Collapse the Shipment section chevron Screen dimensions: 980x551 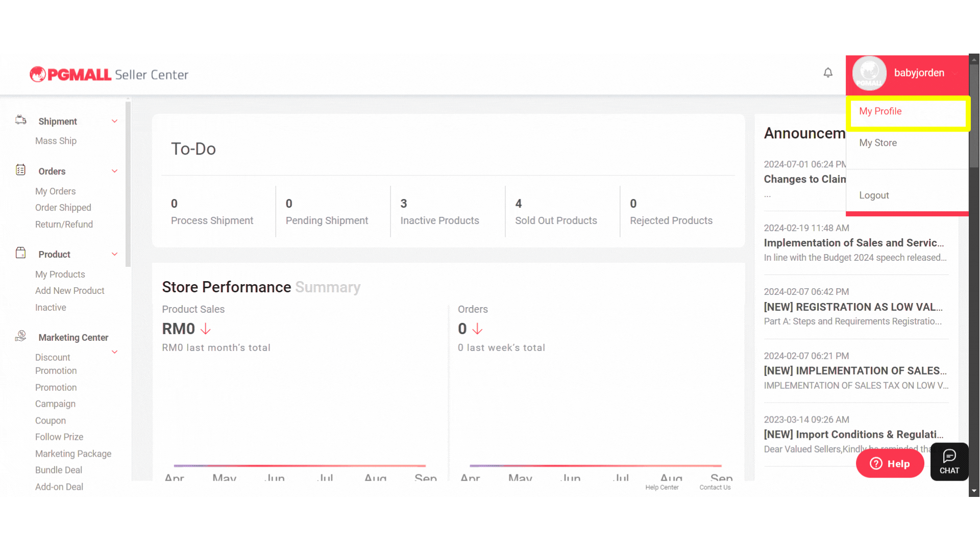click(115, 121)
